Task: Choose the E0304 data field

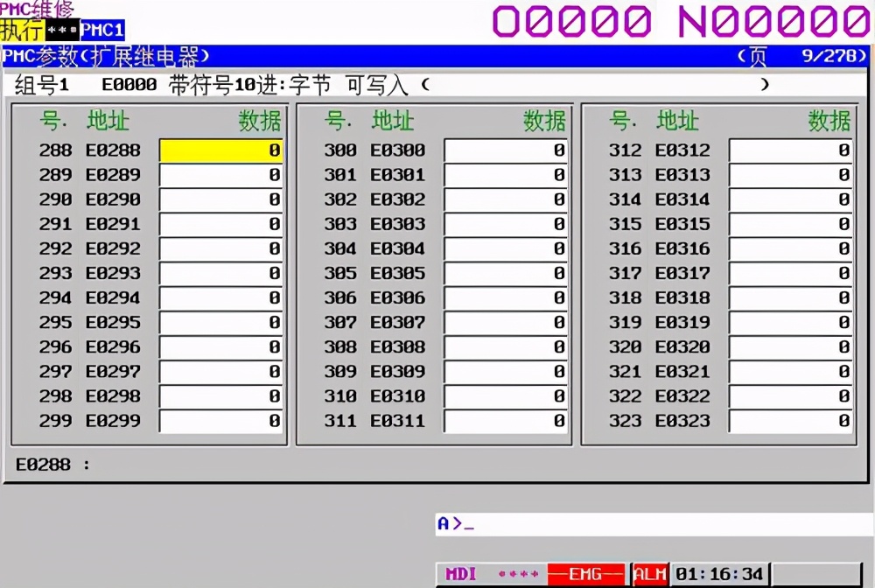Action: 506,248
